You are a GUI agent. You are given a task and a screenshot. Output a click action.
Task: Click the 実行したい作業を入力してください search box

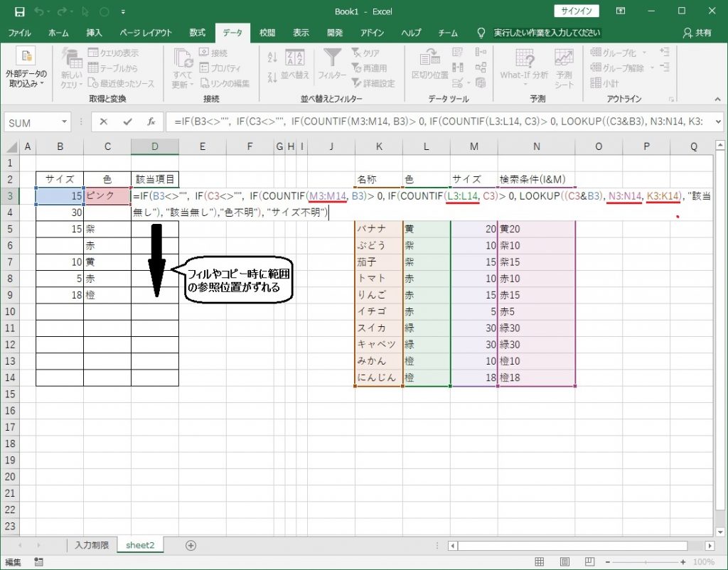[x=547, y=33]
